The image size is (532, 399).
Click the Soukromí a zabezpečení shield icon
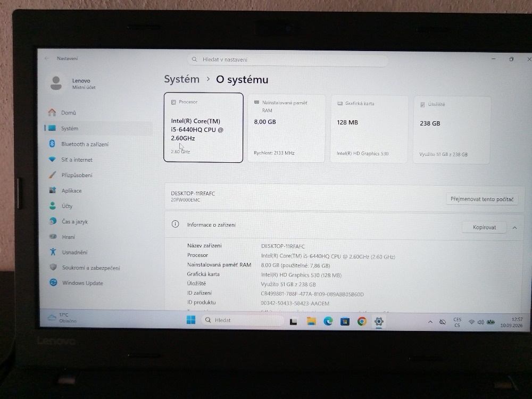(x=53, y=267)
